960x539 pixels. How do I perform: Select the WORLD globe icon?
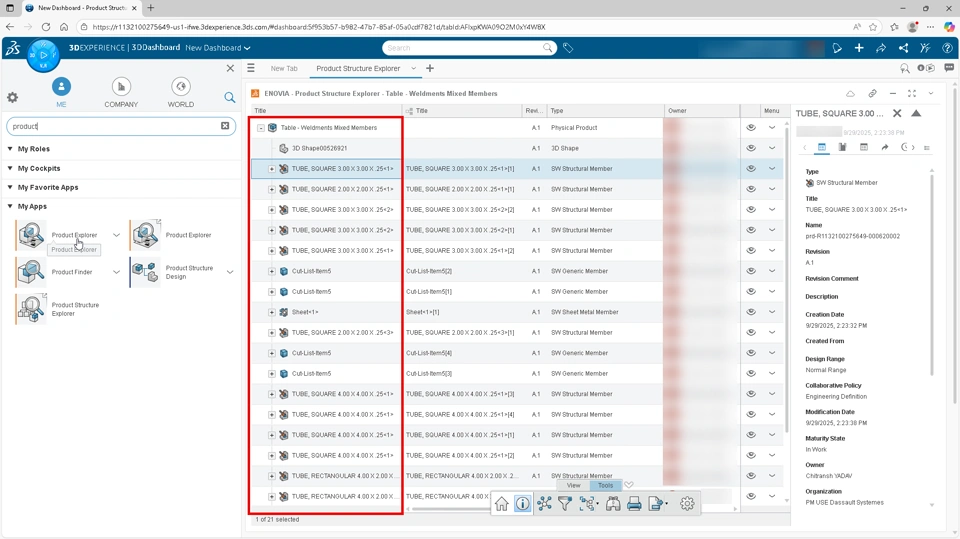(x=181, y=87)
